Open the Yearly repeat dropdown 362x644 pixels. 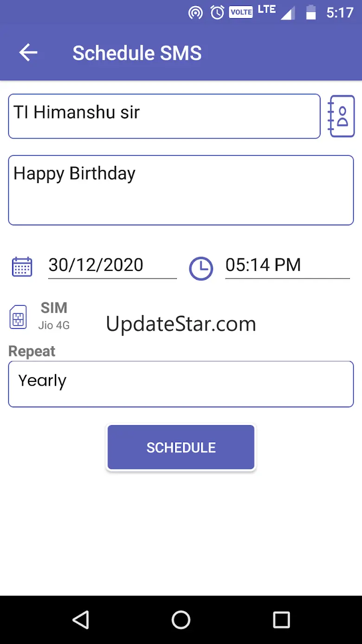point(181,384)
